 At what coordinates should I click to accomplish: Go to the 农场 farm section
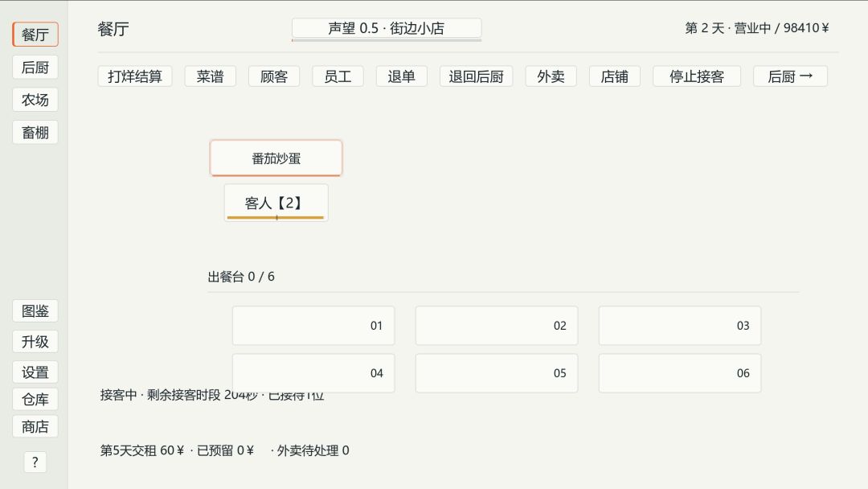pyautogui.click(x=35, y=100)
